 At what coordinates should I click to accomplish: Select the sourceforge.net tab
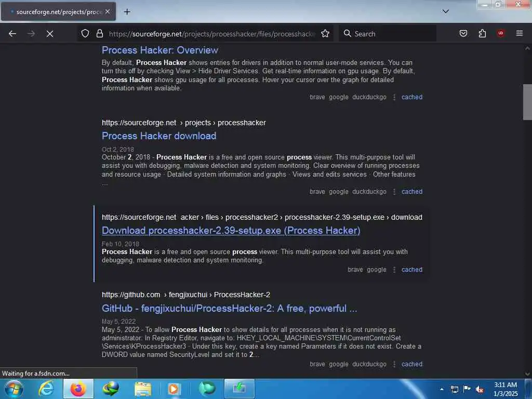click(58, 12)
